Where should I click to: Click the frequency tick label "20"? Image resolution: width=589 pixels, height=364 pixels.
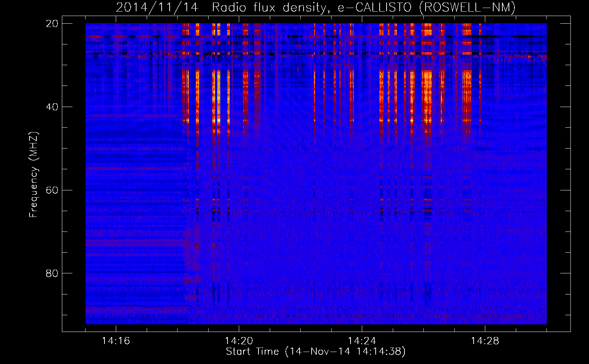pyautogui.click(x=52, y=24)
